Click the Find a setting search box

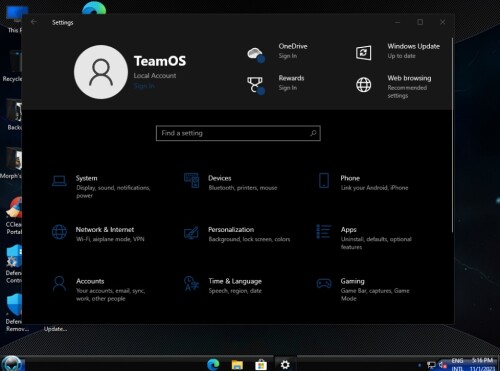(238, 133)
